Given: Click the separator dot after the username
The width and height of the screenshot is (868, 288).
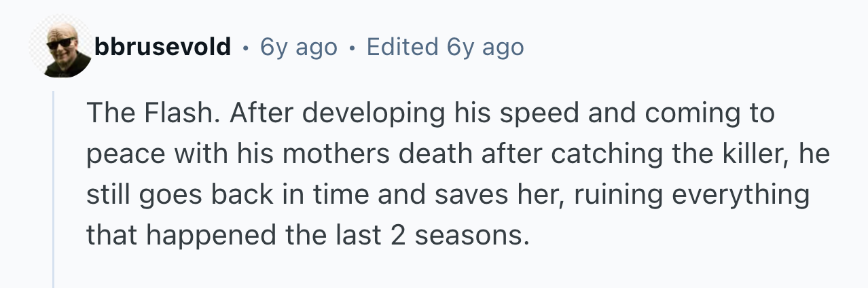Looking at the screenshot, I should click(245, 48).
